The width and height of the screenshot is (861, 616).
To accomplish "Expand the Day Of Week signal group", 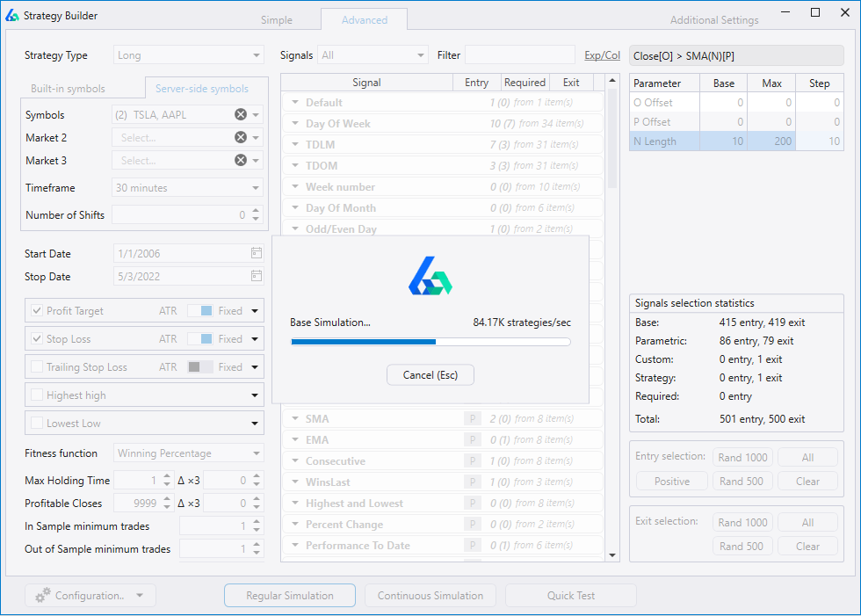I will [x=293, y=123].
